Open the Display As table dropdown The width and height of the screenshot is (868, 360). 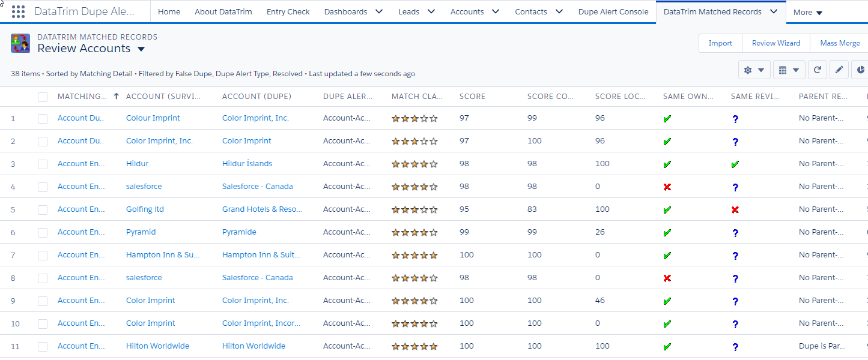click(789, 70)
